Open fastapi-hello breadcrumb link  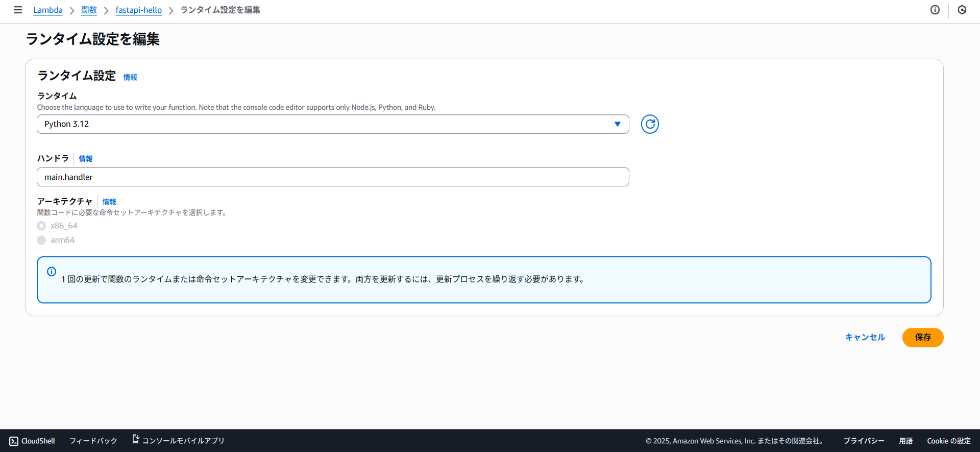[x=138, y=10]
